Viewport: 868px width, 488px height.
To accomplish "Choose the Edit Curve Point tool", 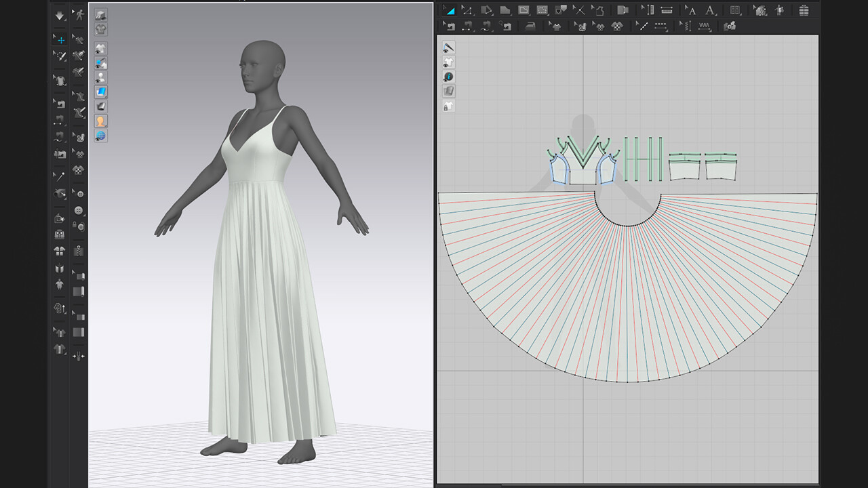I will pyautogui.click(x=468, y=10).
